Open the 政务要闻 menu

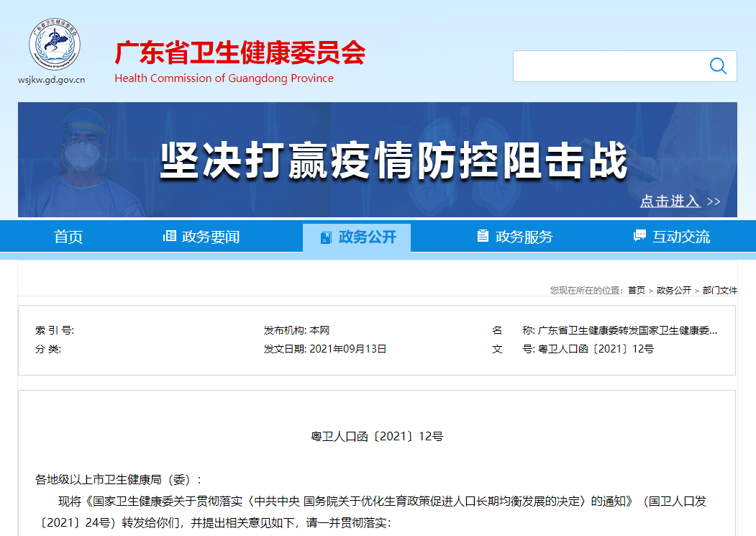(204, 235)
